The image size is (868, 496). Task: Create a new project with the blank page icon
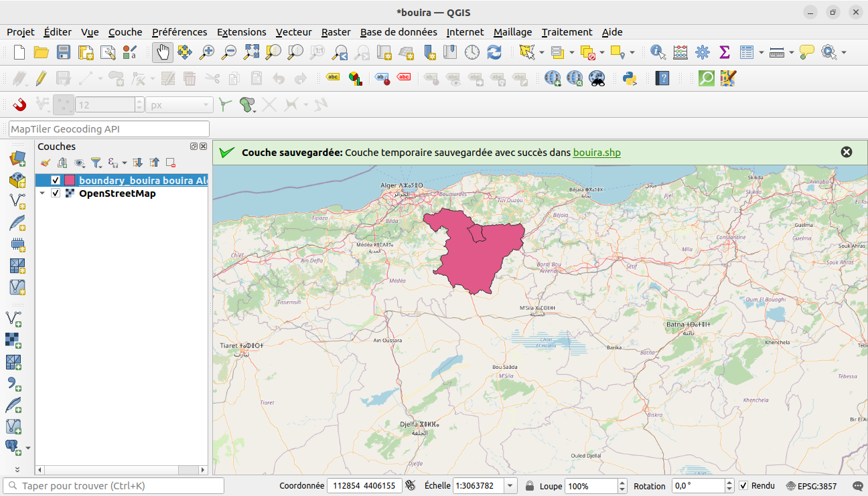[19, 52]
